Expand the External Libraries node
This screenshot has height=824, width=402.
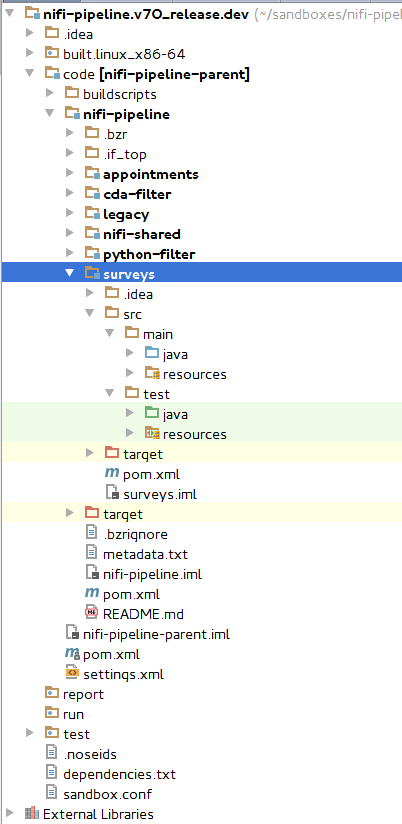coord(10,813)
